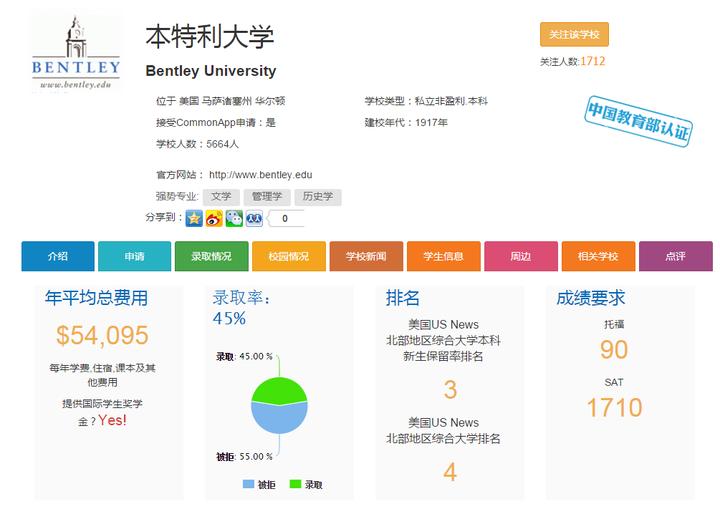Open the 介绍 tab

pos(58,256)
